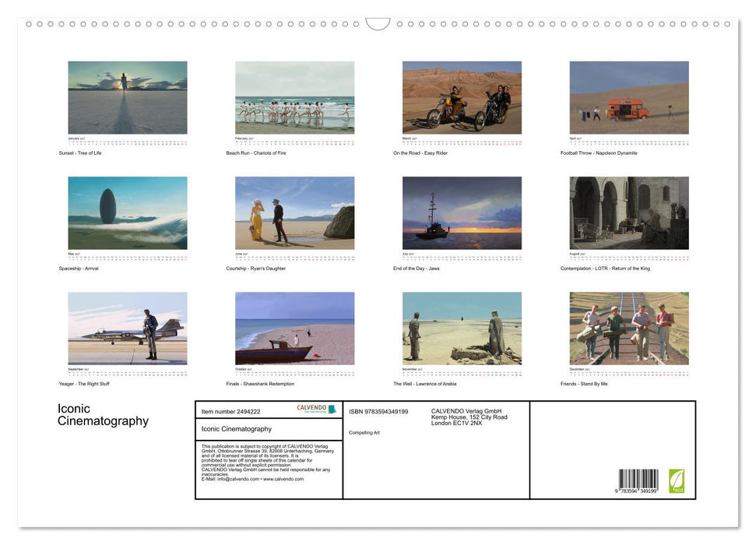Click the January date strip under Sunset image

coord(127,142)
